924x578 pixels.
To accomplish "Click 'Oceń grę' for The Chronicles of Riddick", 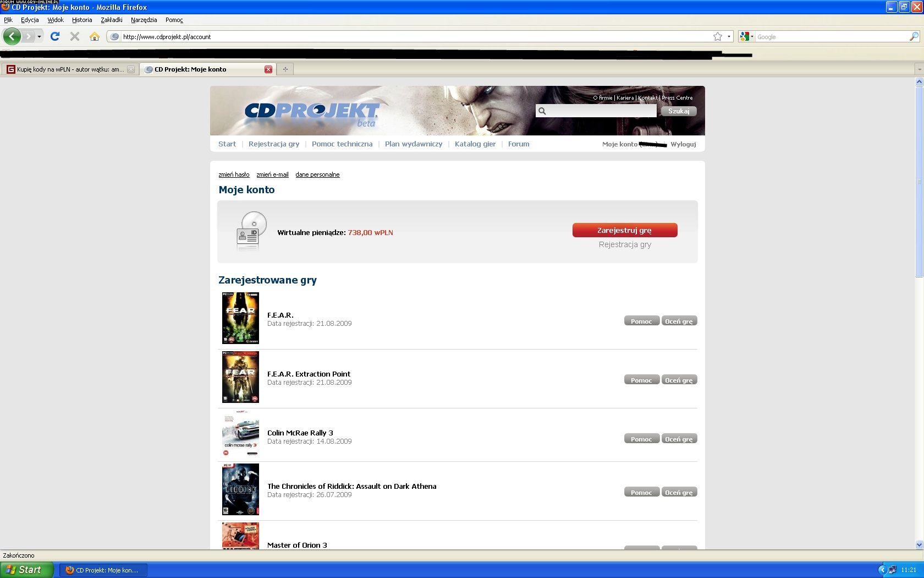I will pyautogui.click(x=679, y=492).
